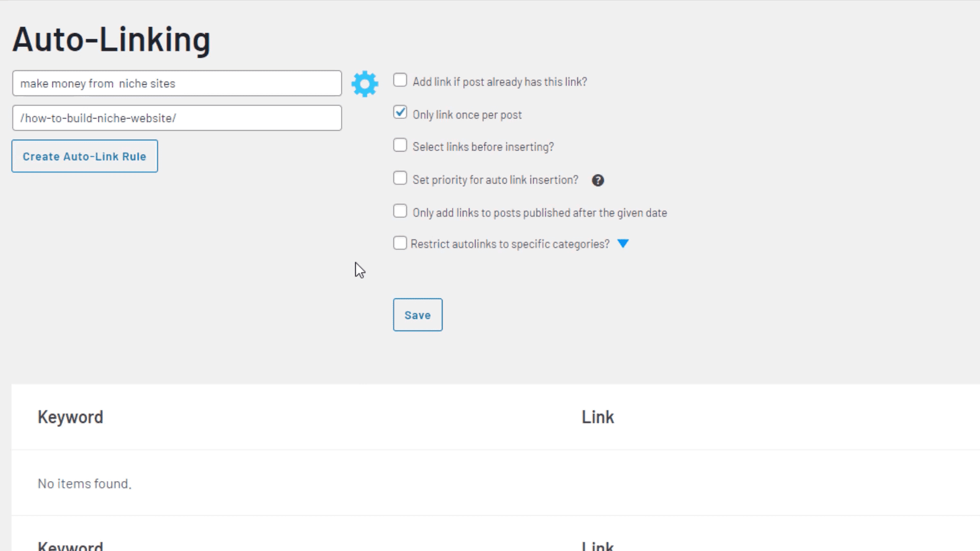Click the Save button
Screen dimensions: 980x551
click(x=418, y=314)
